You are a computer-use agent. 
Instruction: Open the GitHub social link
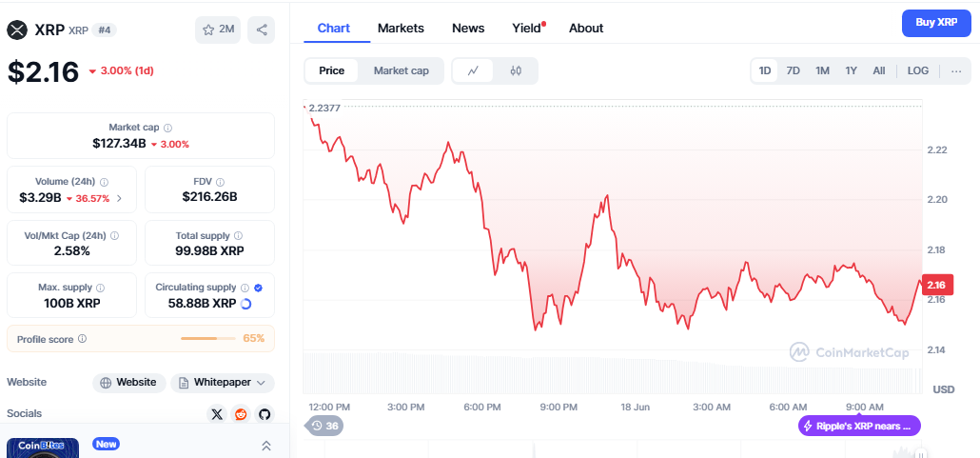coord(265,414)
